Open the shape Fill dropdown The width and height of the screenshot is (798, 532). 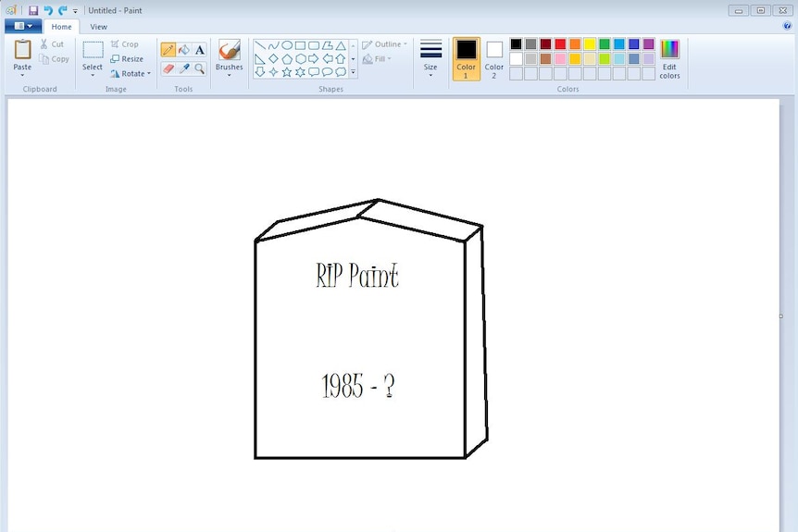tap(377, 59)
